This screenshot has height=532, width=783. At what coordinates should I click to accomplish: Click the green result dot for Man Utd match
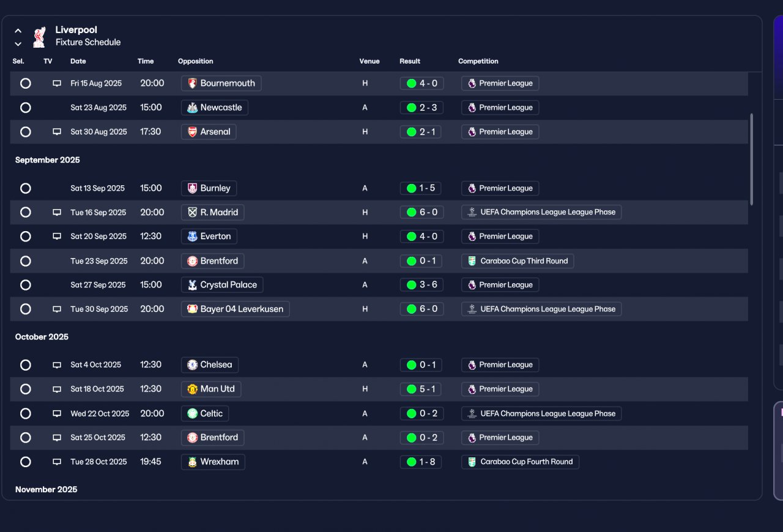[411, 389]
